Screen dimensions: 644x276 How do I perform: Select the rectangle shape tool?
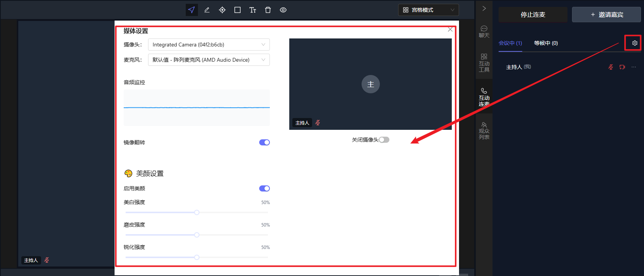[x=238, y=10]
